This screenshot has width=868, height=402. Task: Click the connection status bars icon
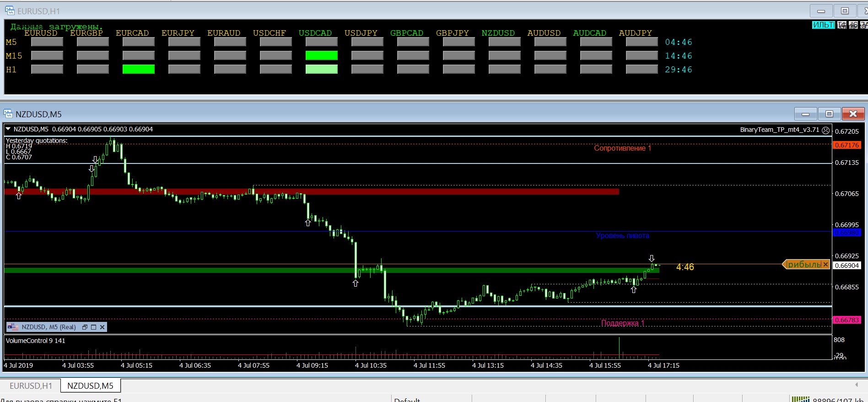pos(801,399)
